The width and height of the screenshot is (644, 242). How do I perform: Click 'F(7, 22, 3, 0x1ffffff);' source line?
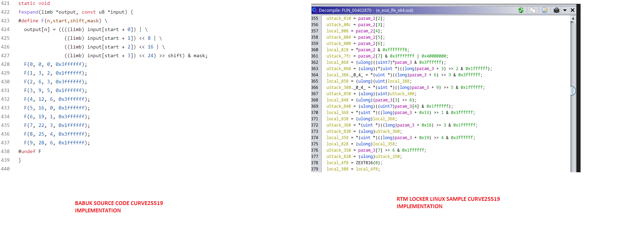tap(57, 125)
